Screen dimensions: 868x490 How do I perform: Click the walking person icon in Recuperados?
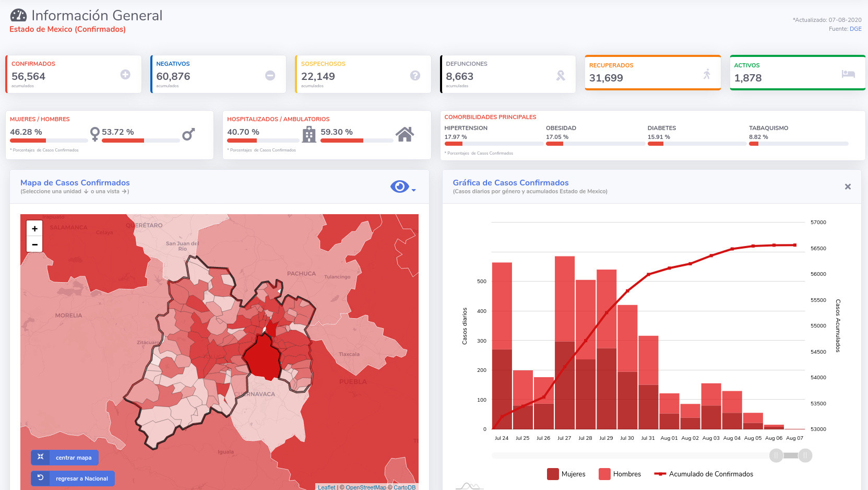(x=707, y=74)
